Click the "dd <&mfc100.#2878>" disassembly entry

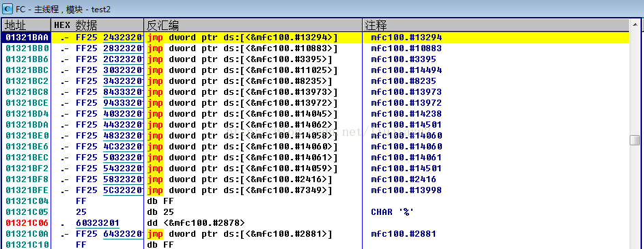click(x=195, y=223)
